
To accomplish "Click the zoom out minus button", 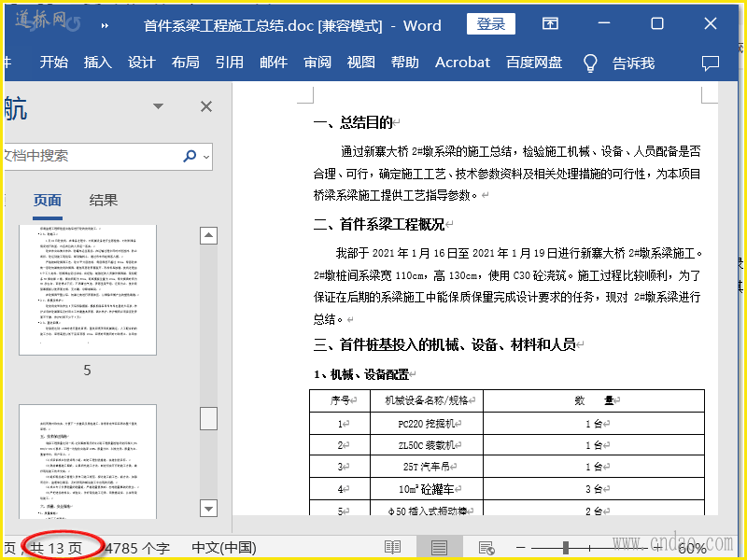I will (521, 548).
